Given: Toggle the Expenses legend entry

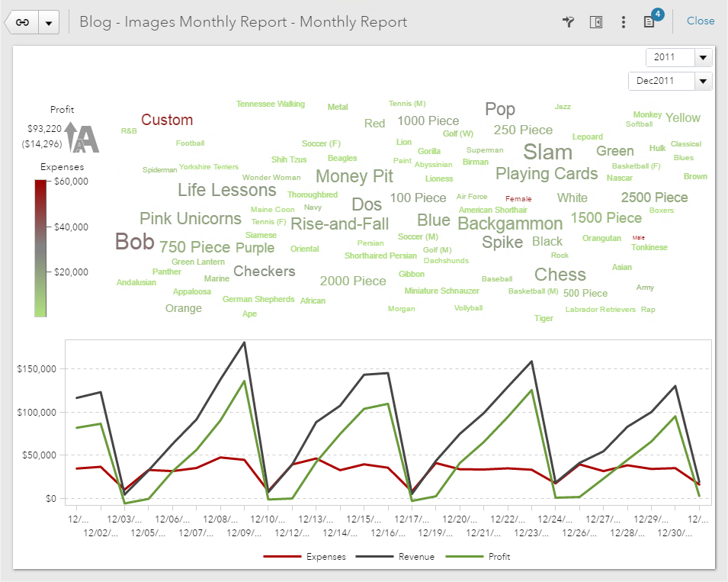Looking at the screenshot, I should (x=305, y=557).
